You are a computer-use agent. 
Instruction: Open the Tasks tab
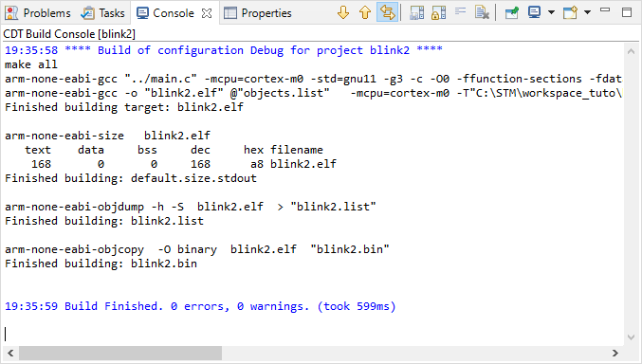(102, 13)
